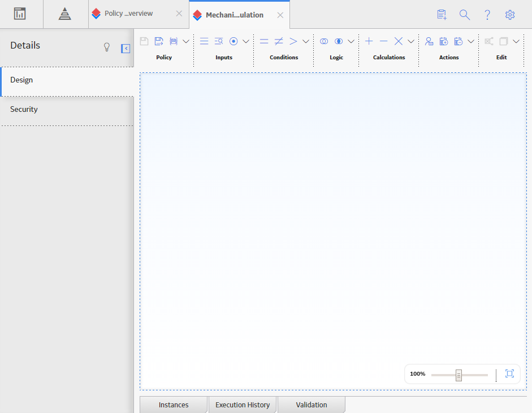Viewport: 532px width, 413px height.
Task: Click the disabled Save policy icon
Action: (144, 41)
